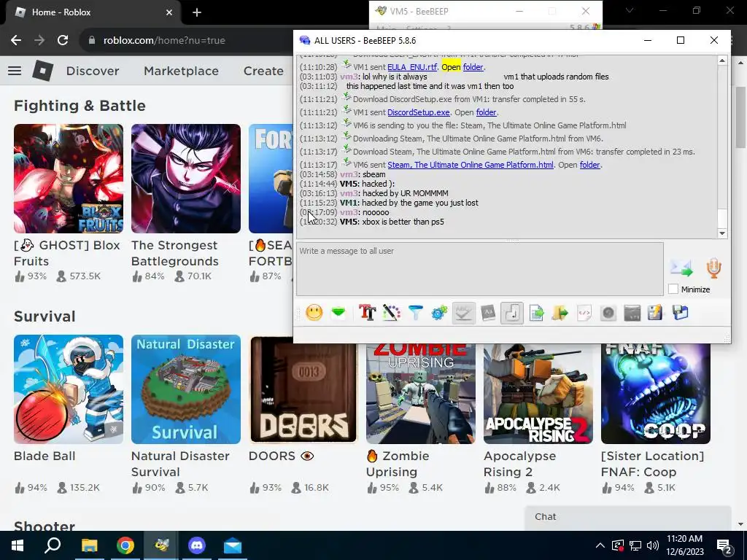The image size is (747, 560).
Task: Open the DiscordSetup.exe link in chat
Action: tap(418, 112)
